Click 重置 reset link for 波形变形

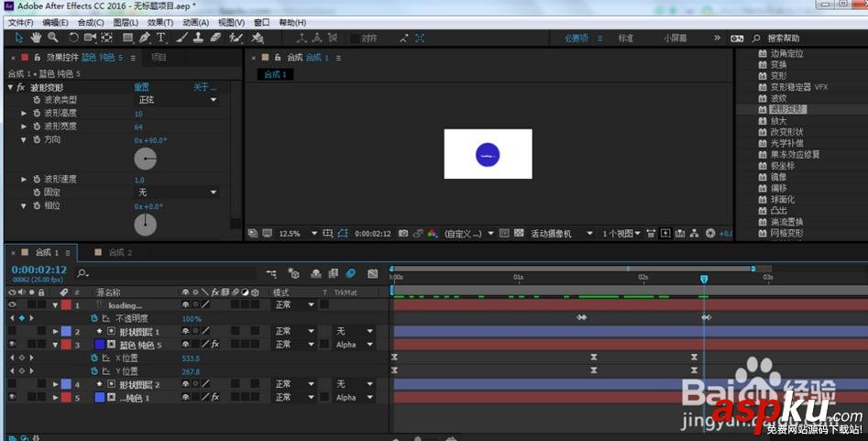coord(142,87)
